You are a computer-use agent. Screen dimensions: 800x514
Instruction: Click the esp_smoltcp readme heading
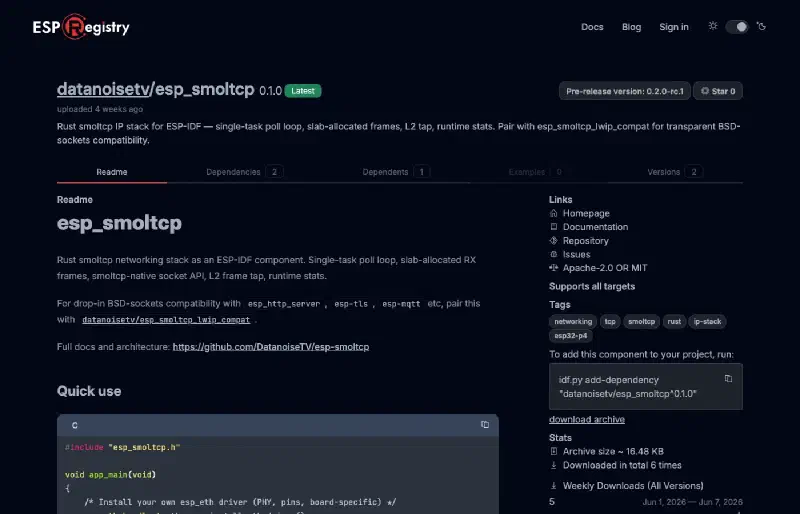coord(119,223)
